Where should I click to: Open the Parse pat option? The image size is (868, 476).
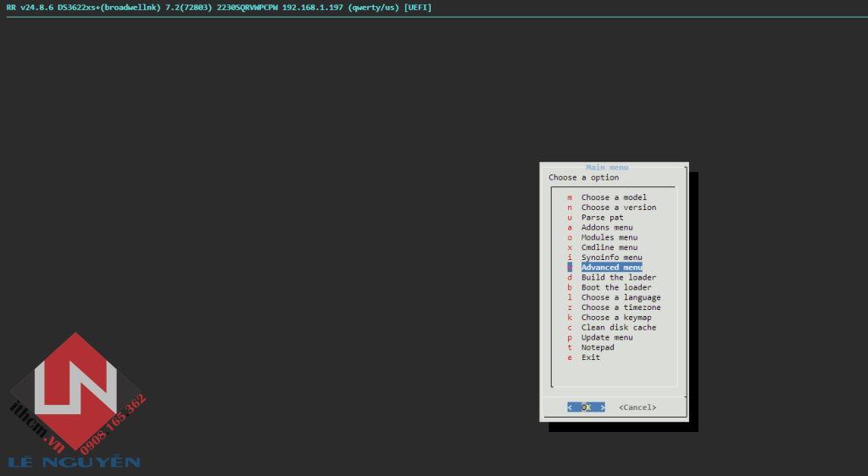pyautogui.click(x=602, y=218)
